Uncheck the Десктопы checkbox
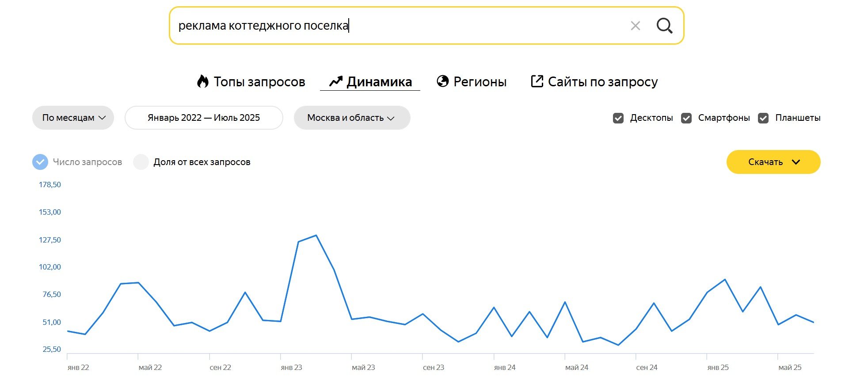868x385 pixels. 618,118
